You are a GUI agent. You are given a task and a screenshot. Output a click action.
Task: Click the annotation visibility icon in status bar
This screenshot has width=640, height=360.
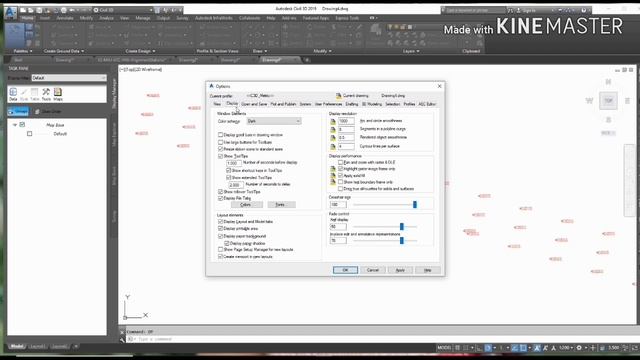click(537, 348)
